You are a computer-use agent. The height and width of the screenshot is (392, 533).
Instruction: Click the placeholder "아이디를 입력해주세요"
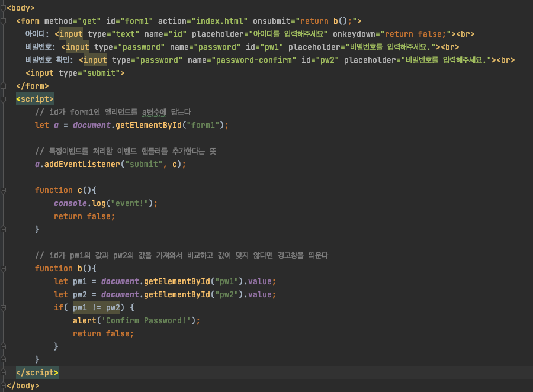(259, 34)
